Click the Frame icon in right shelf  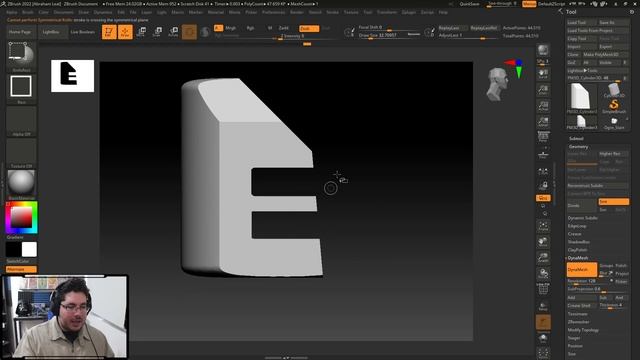pos(543,226)
